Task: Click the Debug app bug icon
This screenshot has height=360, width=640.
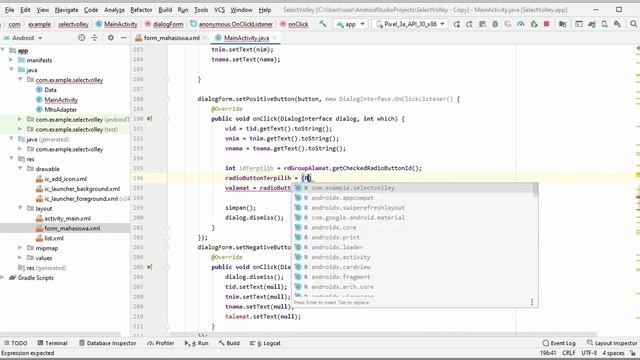Action: point(495,24)
